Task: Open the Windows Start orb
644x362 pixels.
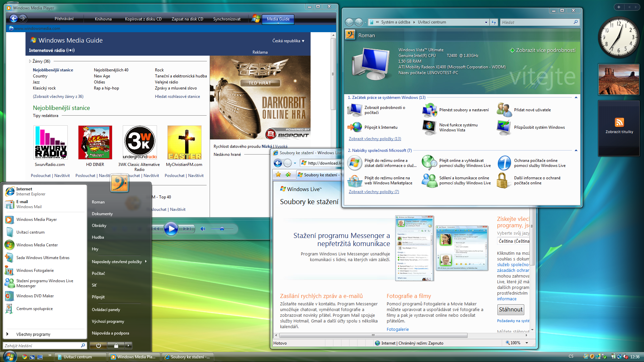Action: 9,356
